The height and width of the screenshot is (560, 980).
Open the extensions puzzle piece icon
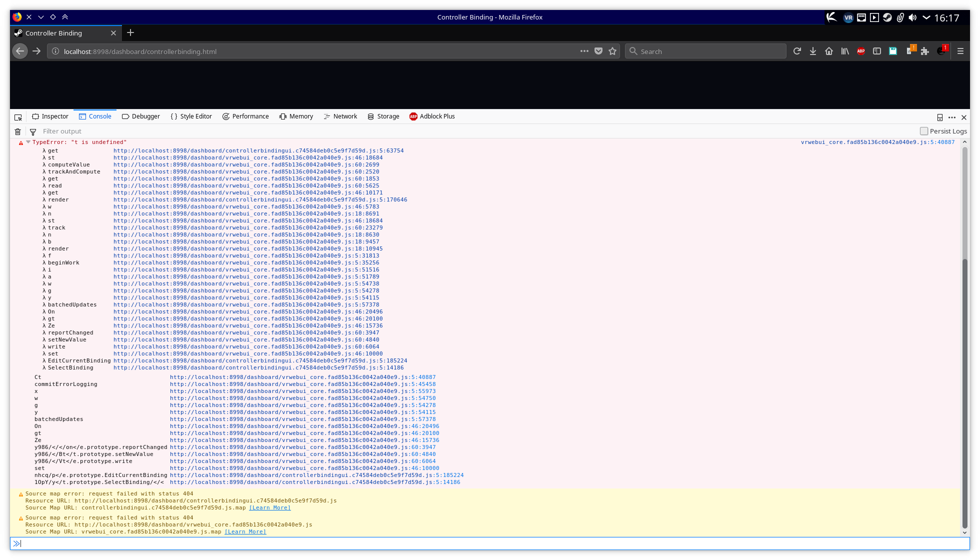[x=924, y=51]
